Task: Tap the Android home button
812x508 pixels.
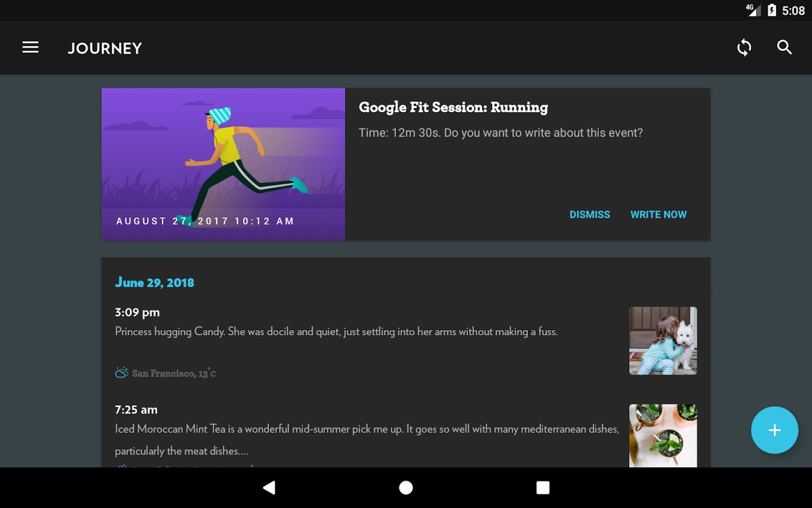Action: (406, 488)
